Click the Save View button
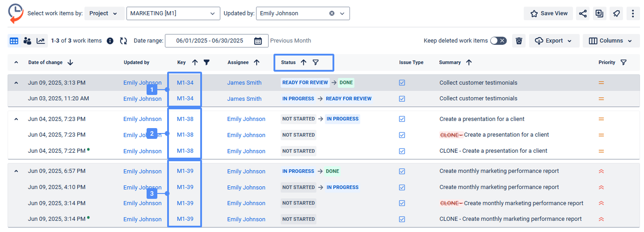 tap(549, 13)
